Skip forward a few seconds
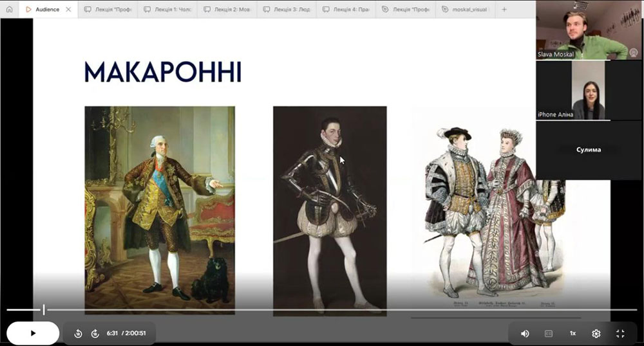644x346 pixels. coord(95,333)
